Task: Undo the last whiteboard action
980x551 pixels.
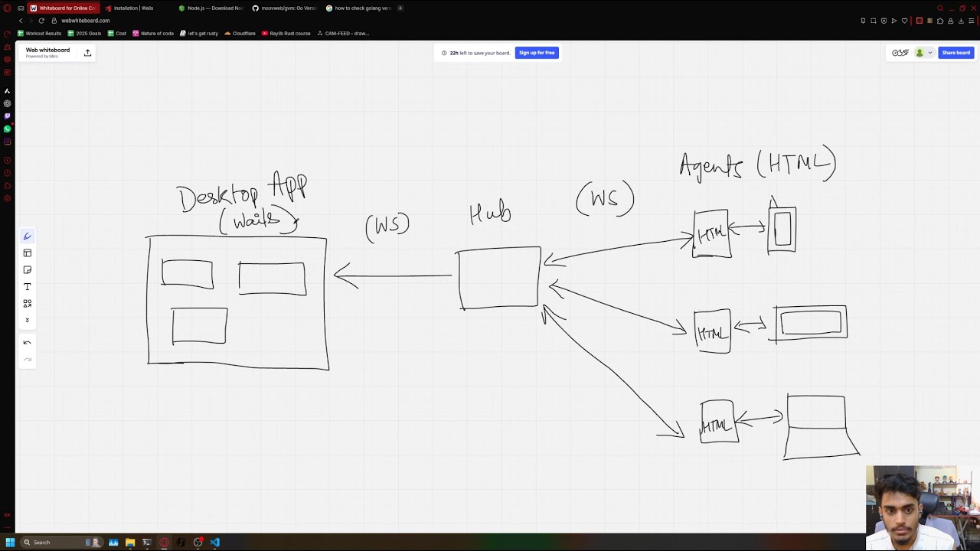Action: tap(28, 343)
